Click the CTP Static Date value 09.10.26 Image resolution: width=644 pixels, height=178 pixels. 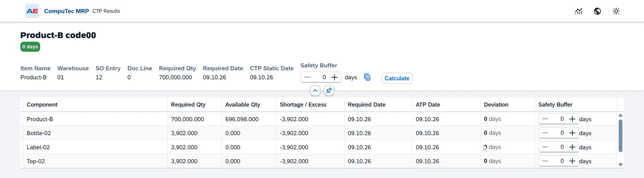click(x=261, y=77)
